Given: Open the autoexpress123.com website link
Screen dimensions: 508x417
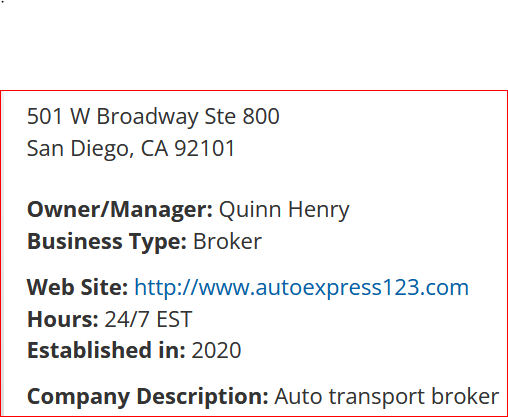Looking at the screenshot, I should [x=301, y=287].
